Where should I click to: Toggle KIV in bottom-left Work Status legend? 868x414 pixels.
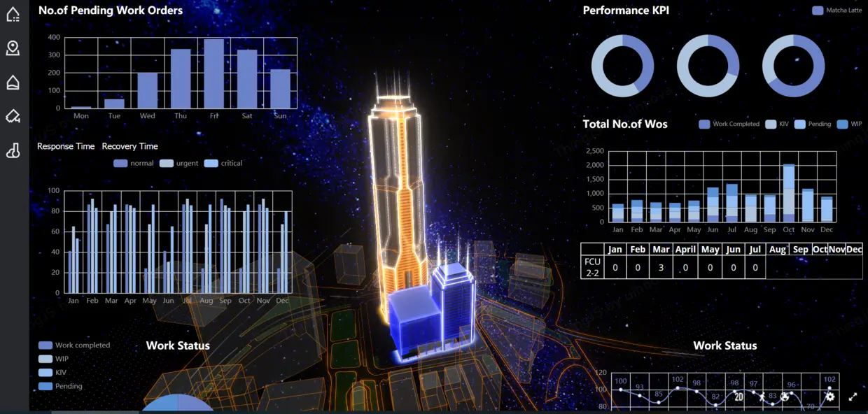coord(52,373)
